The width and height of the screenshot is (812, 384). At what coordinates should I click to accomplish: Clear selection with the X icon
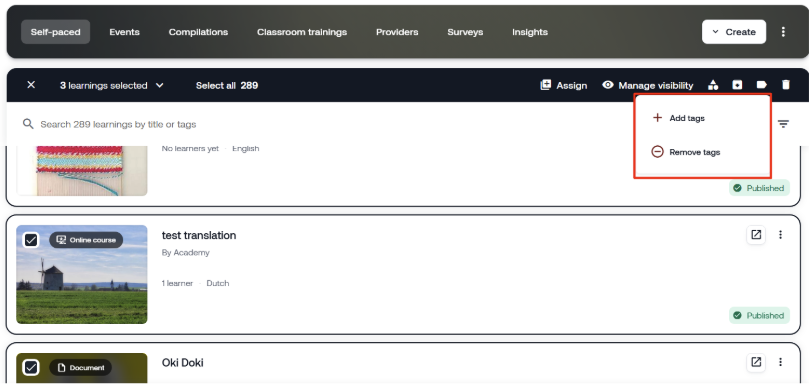coord(31,85)
